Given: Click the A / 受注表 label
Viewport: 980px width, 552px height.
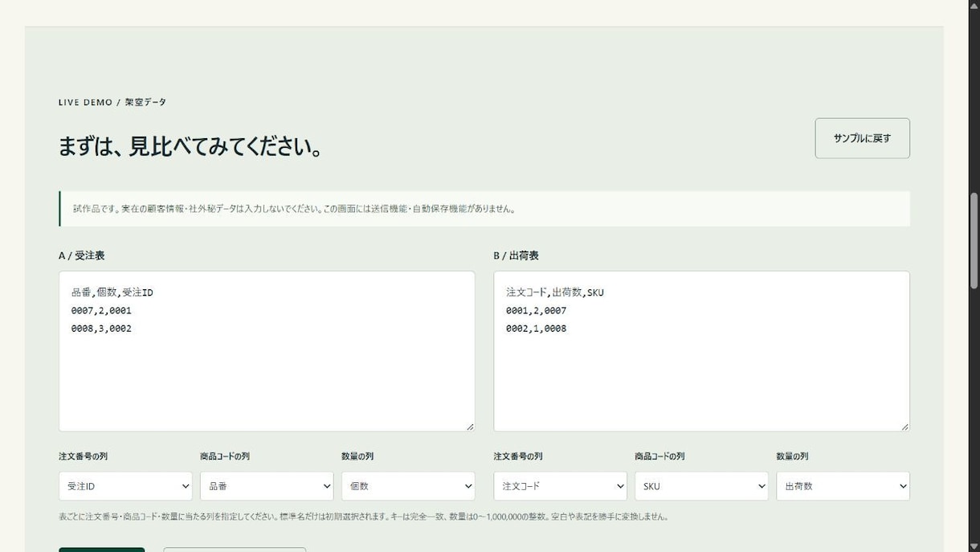Looking at the screenshot, I should (81, 256).
